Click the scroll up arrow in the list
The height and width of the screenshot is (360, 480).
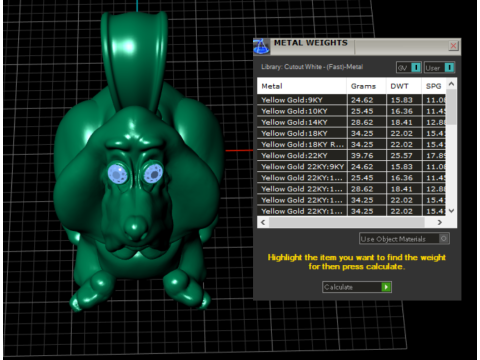451,84
